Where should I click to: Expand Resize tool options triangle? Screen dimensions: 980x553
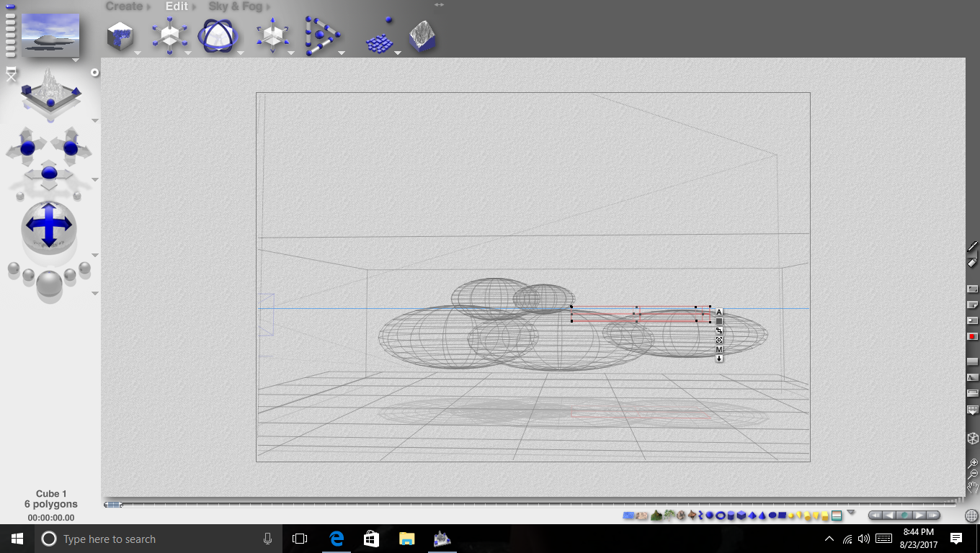pos(188,53)
